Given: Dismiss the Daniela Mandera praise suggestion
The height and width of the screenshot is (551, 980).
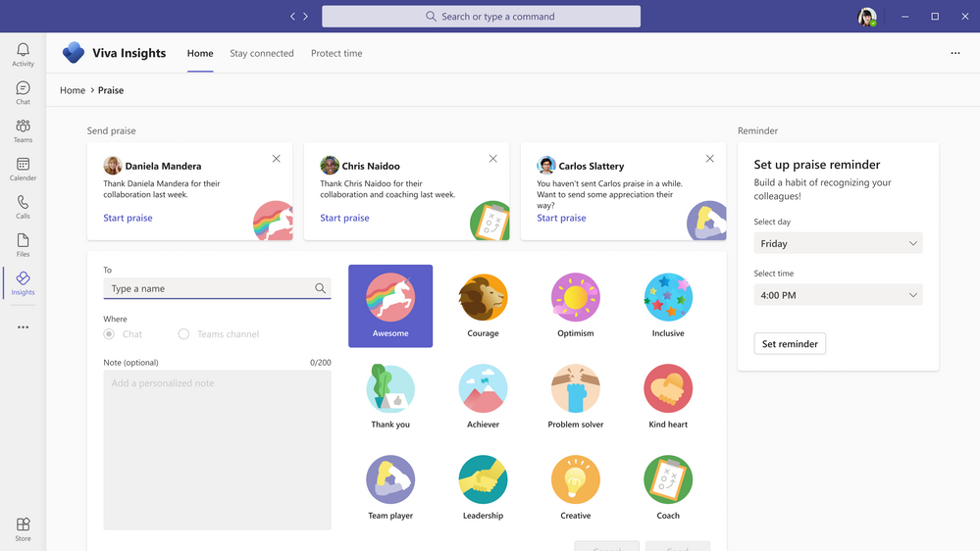Looking at the screenshot, I should 277,159.
